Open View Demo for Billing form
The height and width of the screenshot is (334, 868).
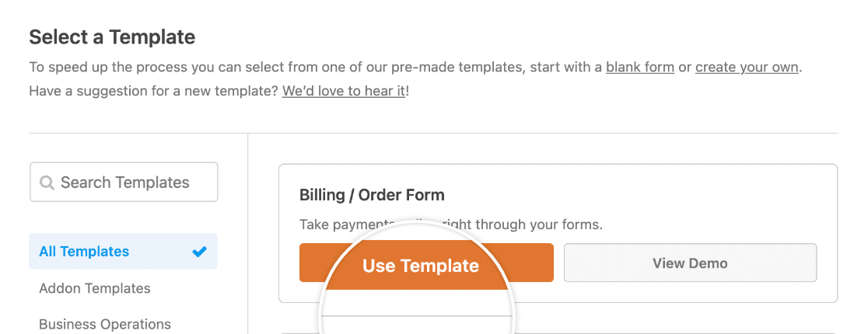(x=690, y=263)
